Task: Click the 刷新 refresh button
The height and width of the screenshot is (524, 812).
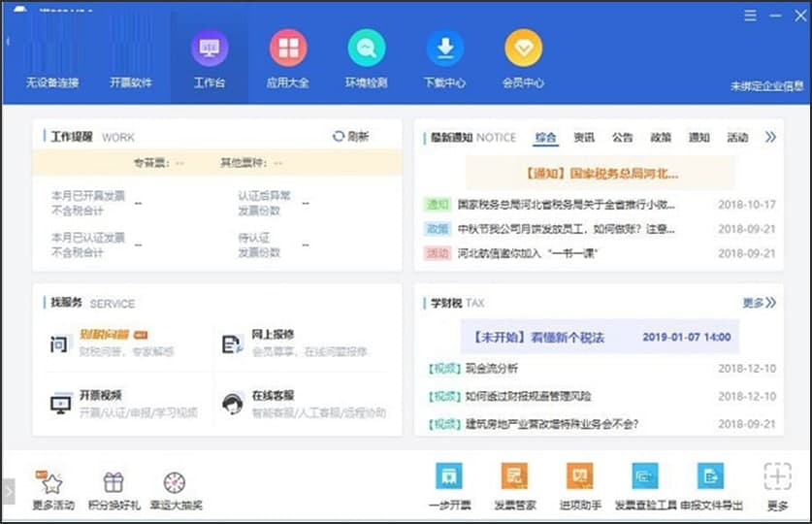Action: pos(350,137)
